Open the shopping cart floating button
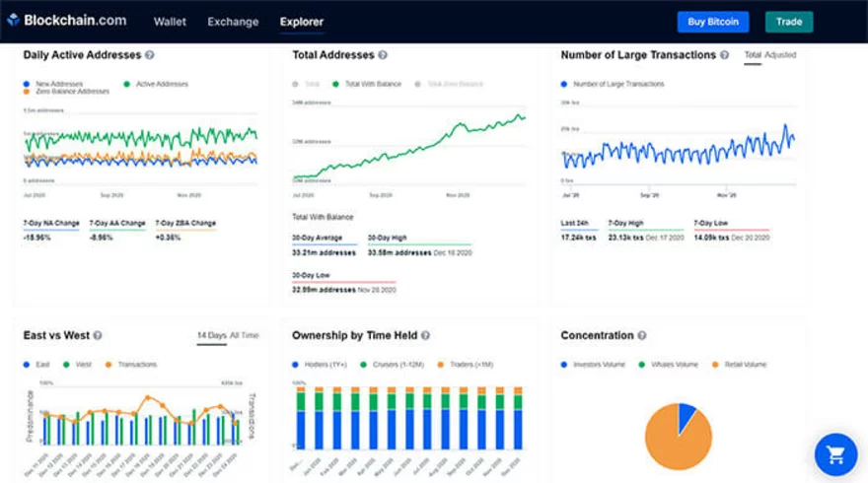The image size is (868, 483). (835, 454)
